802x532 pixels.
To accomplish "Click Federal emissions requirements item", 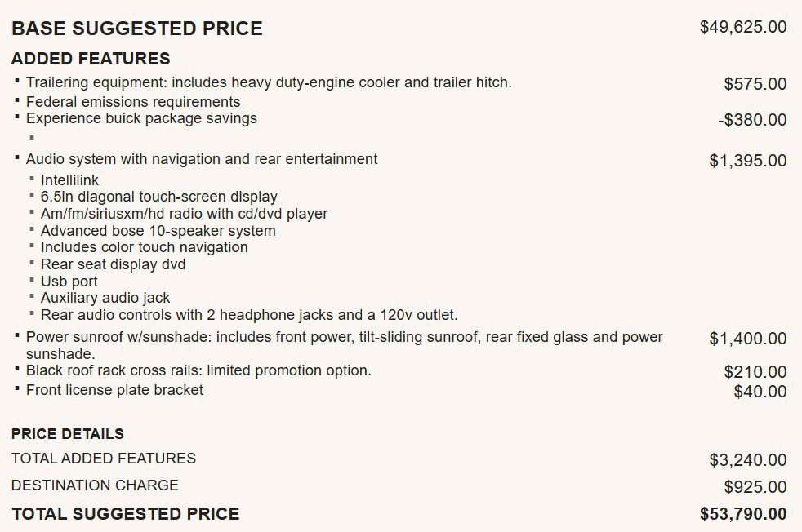I will point(133,102).
